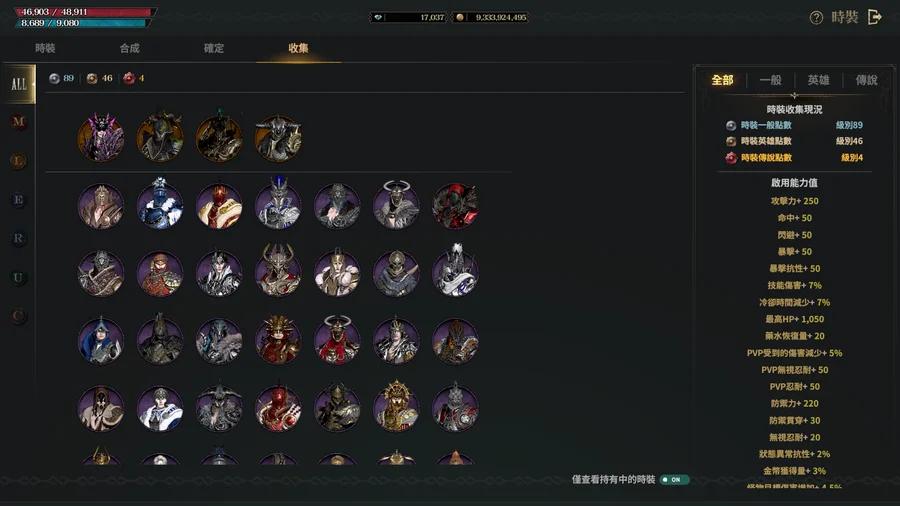900x506 pixels.
Task: Click the help question mark icon
Action: point(816,18)
